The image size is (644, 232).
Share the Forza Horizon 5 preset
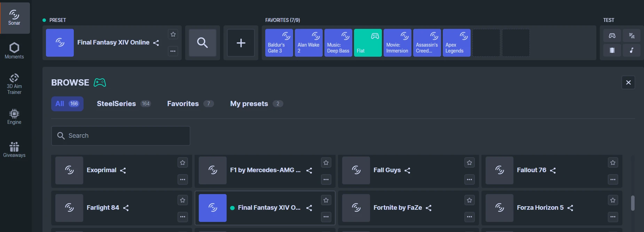(x=570, y=208)
